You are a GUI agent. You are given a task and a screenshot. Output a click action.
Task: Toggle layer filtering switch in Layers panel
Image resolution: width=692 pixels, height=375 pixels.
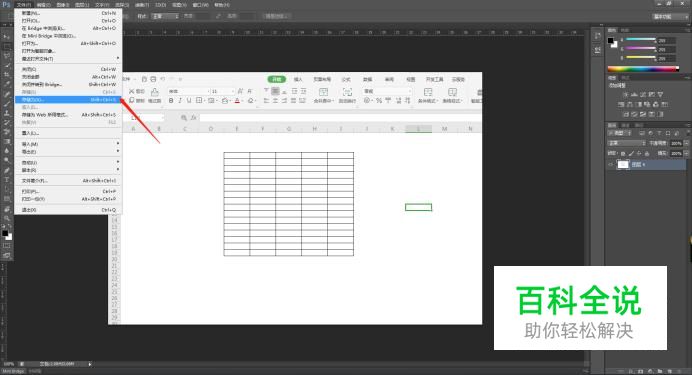(x=687, y=133)
